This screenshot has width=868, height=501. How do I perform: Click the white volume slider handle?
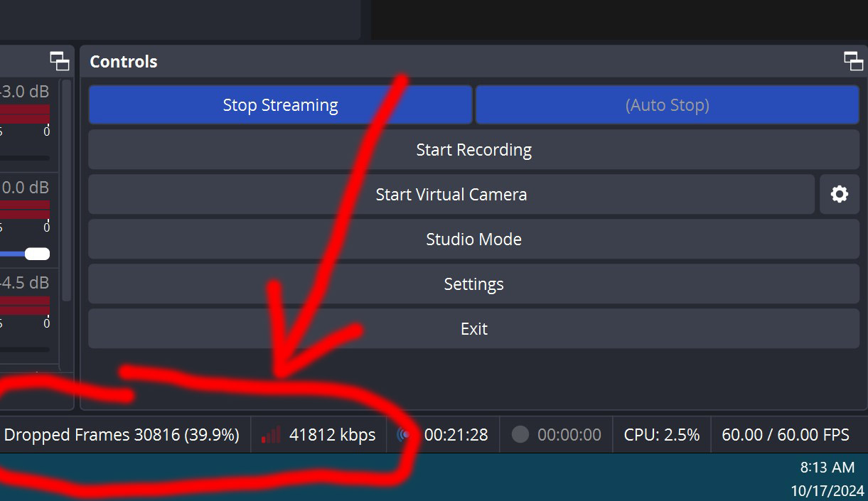click(37, 254)
